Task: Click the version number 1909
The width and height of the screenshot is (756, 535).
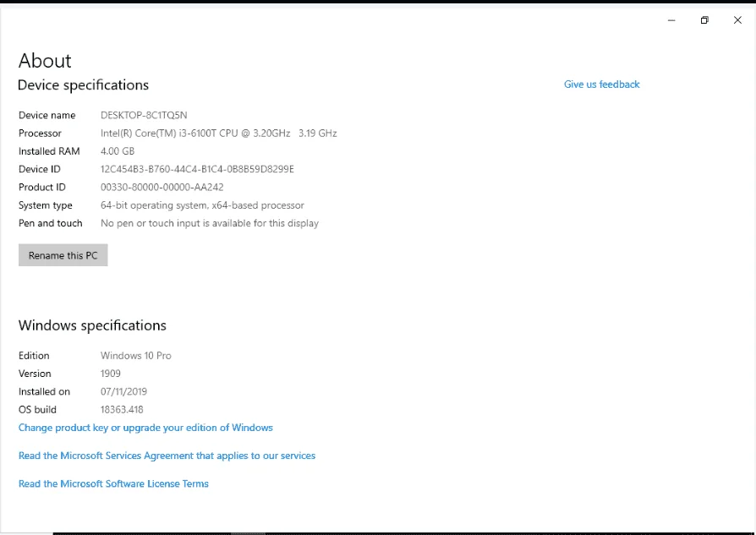Action: (111, 374)
